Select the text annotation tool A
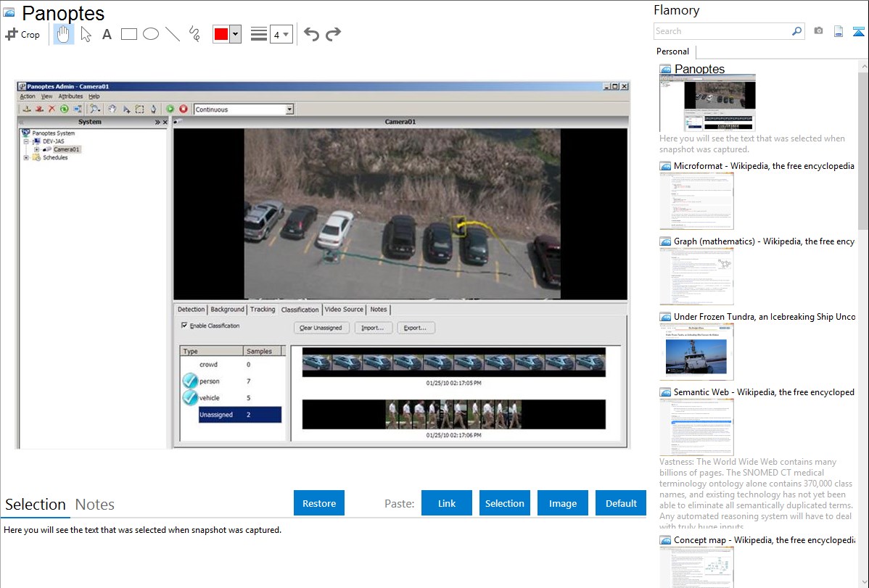The width and height of the screenshot is (869, 588). click(x=107, y=34)
